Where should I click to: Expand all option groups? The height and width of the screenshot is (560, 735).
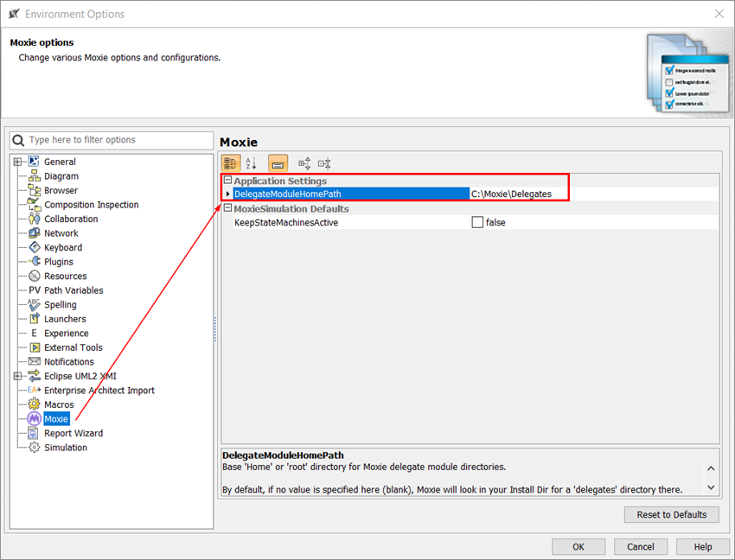coord(304,163)
